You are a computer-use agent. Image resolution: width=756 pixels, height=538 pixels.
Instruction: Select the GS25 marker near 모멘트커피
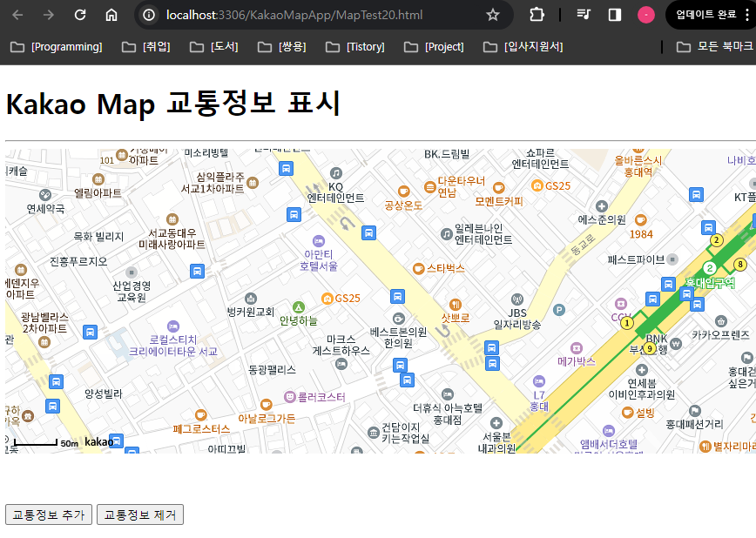(537, 185)
